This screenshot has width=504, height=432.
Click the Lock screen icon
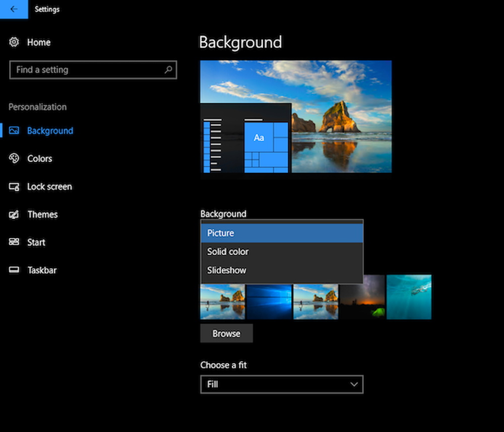(14, 187)
